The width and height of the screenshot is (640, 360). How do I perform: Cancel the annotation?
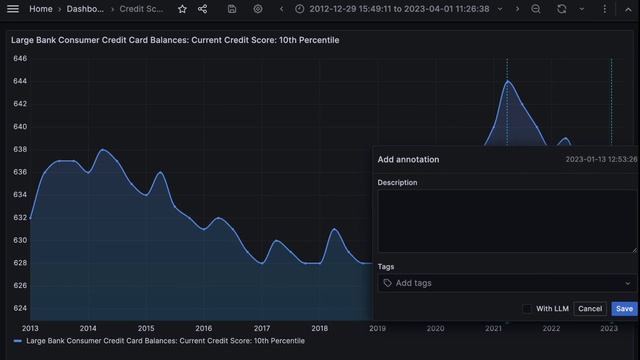coord(590,309)
